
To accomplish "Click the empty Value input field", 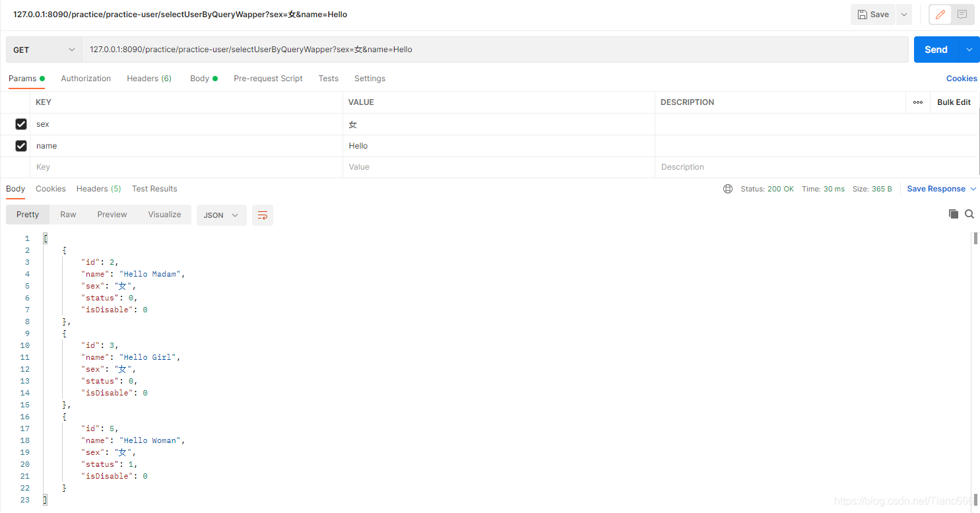I will [499, 167].
